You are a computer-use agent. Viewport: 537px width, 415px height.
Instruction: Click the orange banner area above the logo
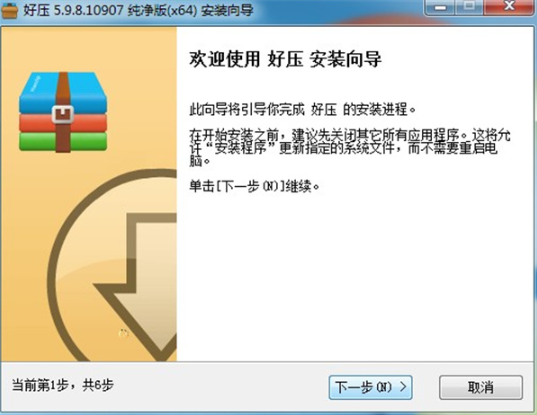coord(89,48)
